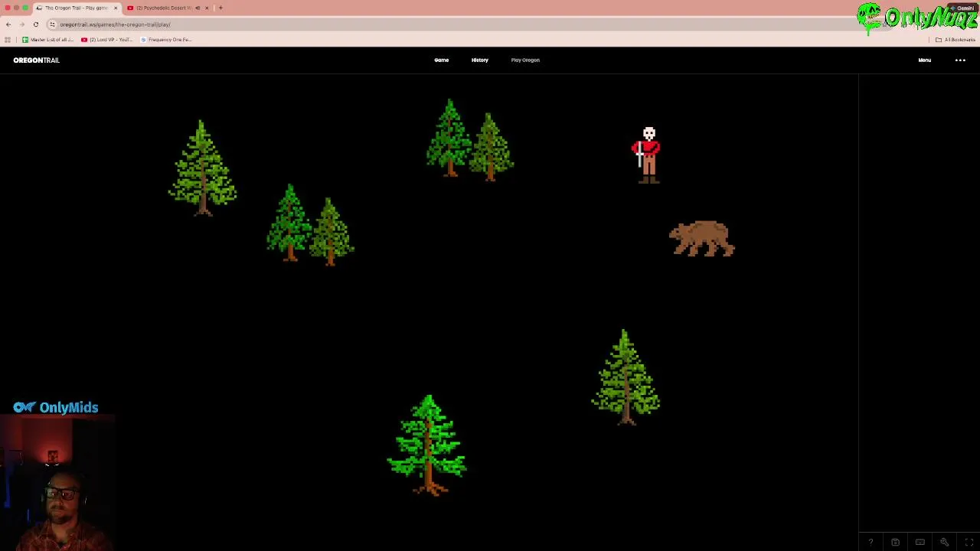
Task: Click the save state floppy disk icon
Action: tap(895, 543)
